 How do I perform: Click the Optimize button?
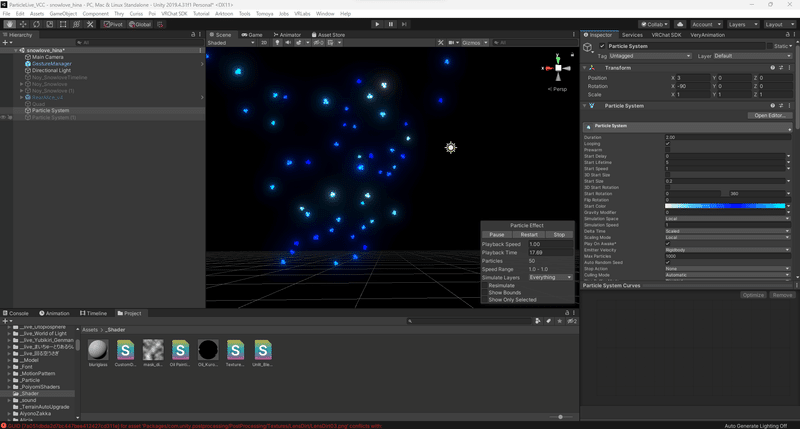[x=753, y=295]
